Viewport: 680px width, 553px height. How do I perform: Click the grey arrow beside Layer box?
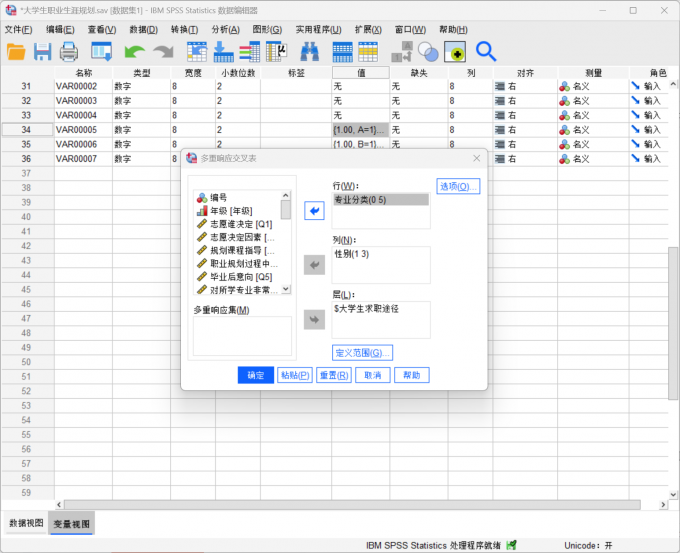point(314,320)
